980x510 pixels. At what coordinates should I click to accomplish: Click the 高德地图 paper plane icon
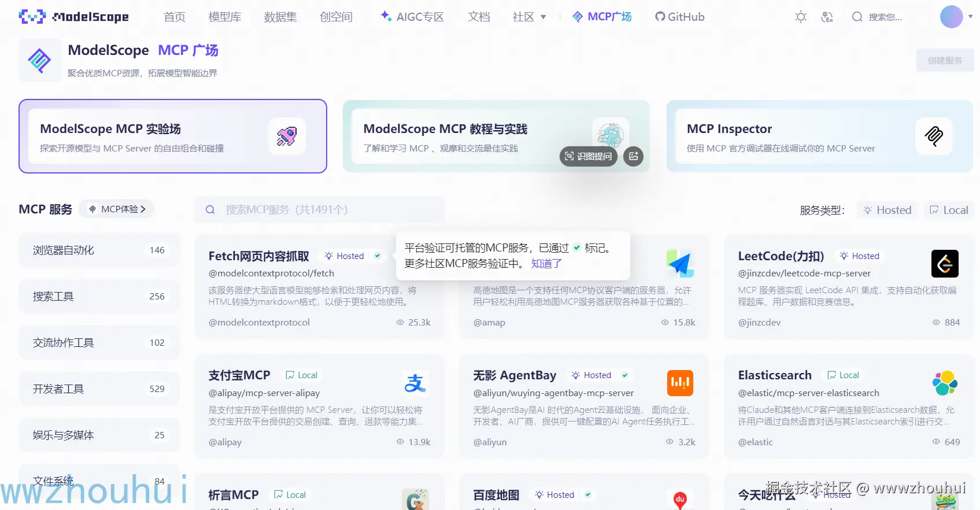pyautogui.click(x=680, y=264)
